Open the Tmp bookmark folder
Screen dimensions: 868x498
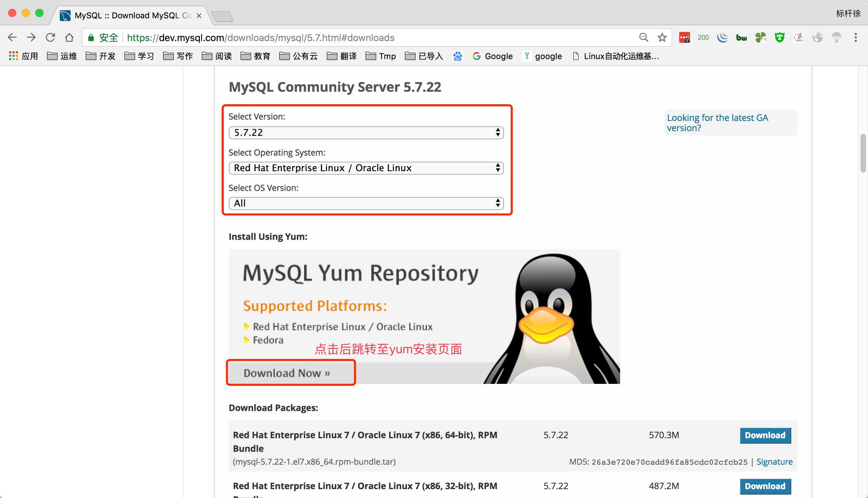pos(380,56)
